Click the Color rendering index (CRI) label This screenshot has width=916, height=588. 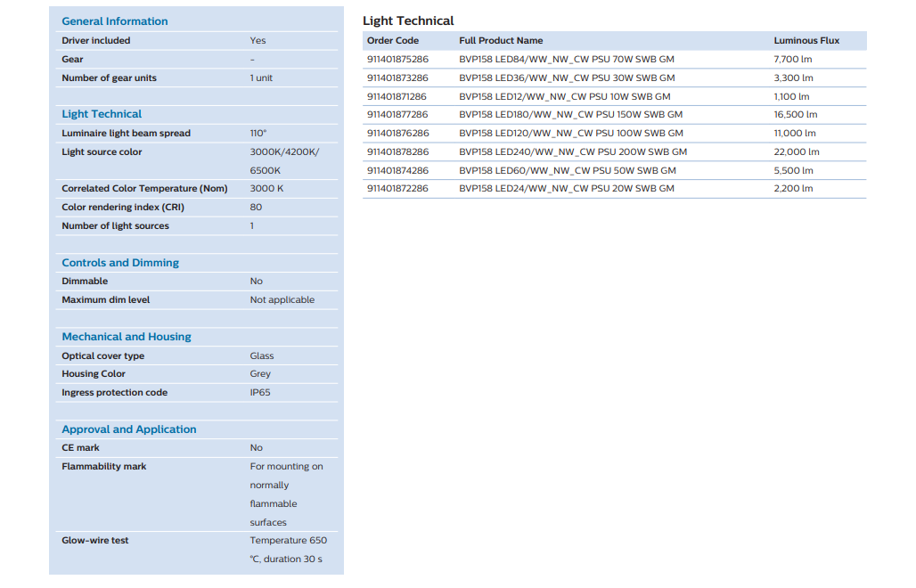click(x=123, y=208)
